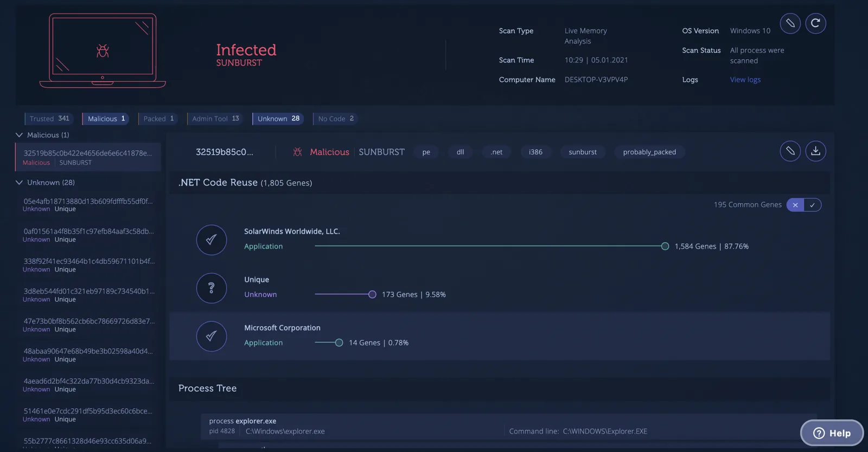Select malicious file 32519b85c0b422e4656 in sidebar
This screenshot has width=868, height=452.
point(88,157)
